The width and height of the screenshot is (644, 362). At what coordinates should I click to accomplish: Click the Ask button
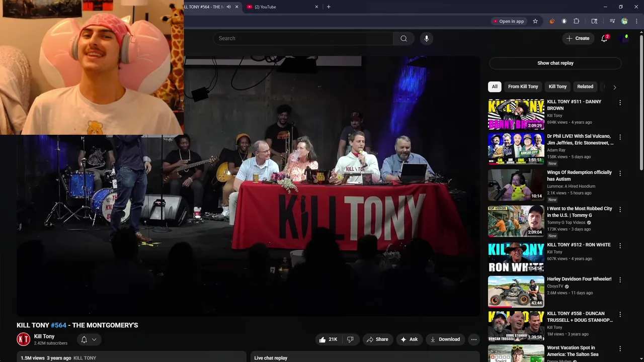[409, 339]
